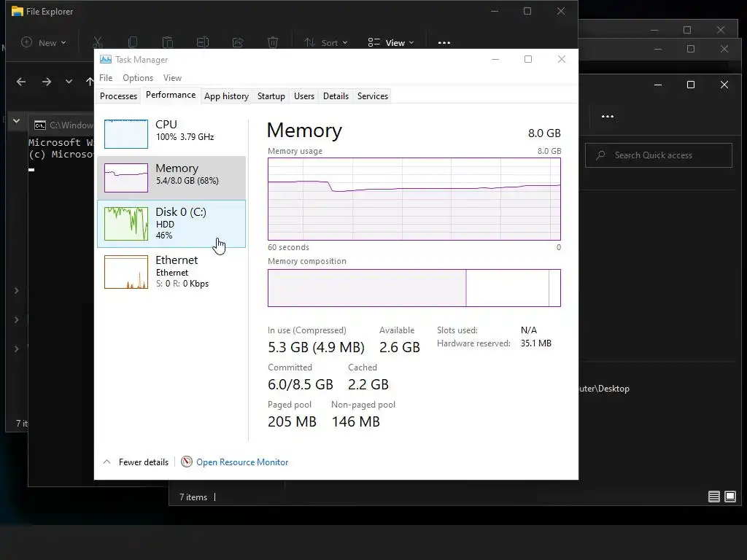Switch to the App history tab
Screen dimensions: 747x560
[x=226, y=96]
